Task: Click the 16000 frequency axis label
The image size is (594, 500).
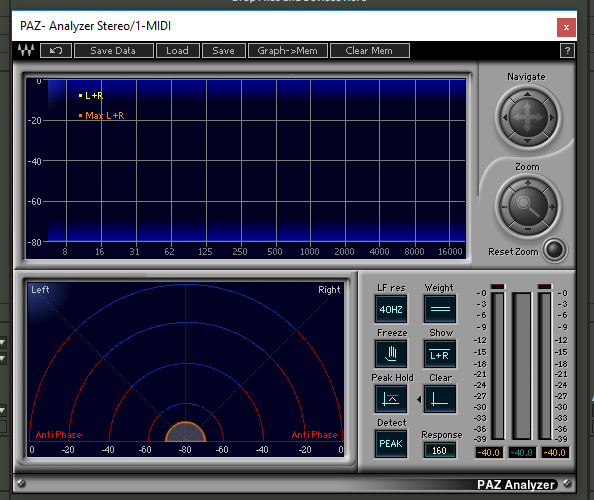Action: tap(450, 252)
